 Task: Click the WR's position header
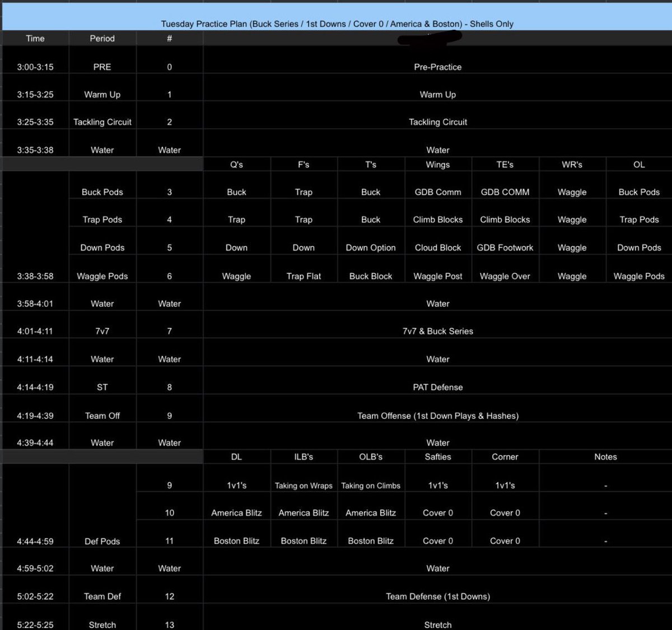pyautogui.click(x=572, y=164)
